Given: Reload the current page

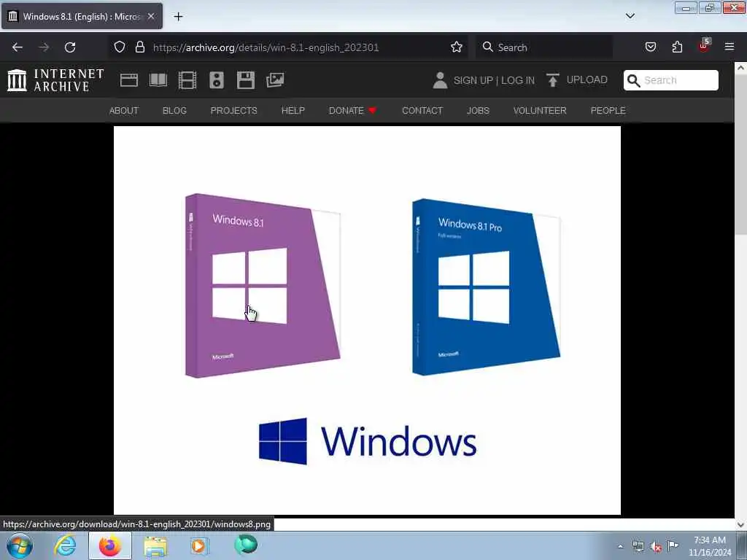Looking at the screenshot, I should (70, 47).
